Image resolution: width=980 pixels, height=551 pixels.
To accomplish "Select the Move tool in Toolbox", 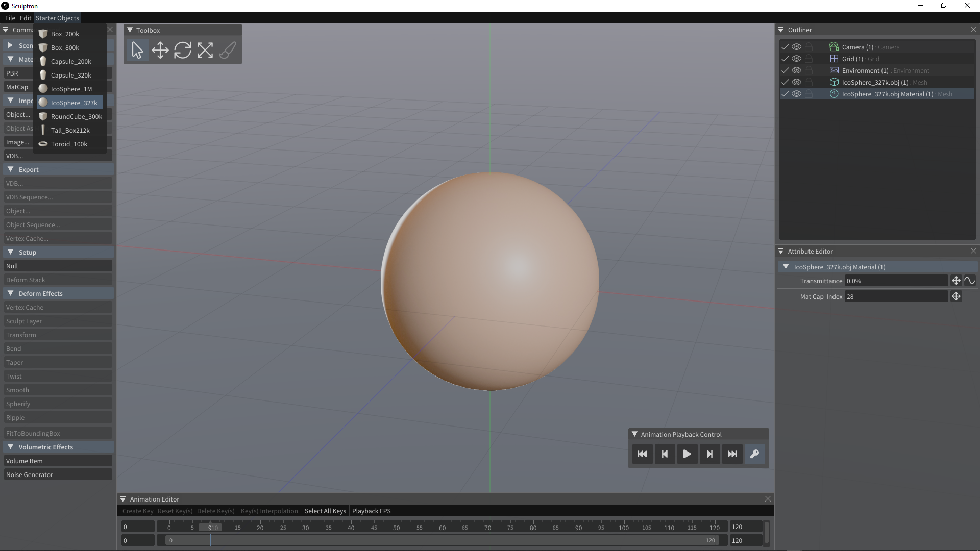I will point(160,50).
